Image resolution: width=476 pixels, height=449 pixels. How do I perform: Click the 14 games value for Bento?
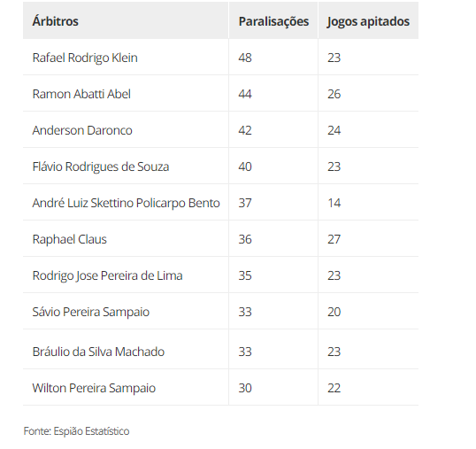pyautogui.click(x=334, y=203)
